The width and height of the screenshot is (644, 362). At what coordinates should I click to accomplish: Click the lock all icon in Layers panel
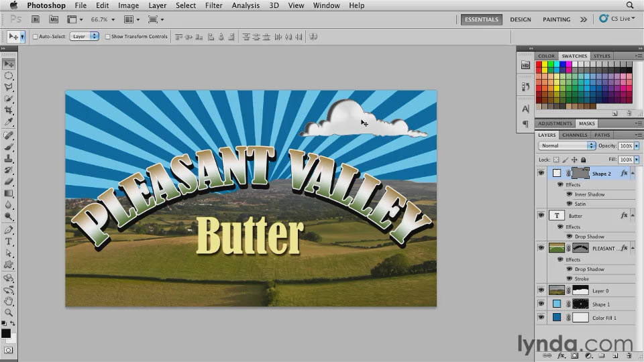pos(584,160)
